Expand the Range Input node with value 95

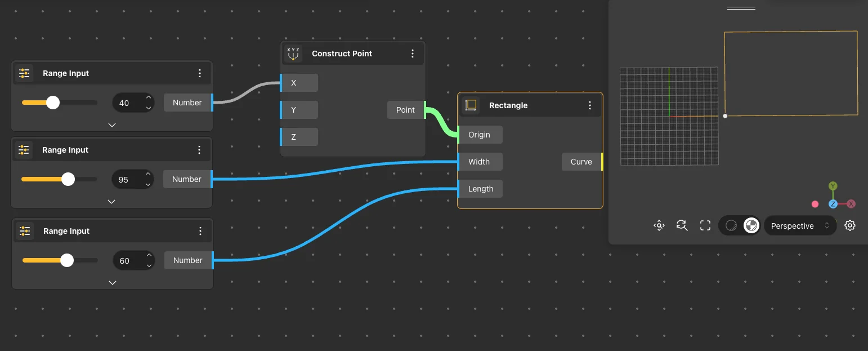(x=111, y=202)
